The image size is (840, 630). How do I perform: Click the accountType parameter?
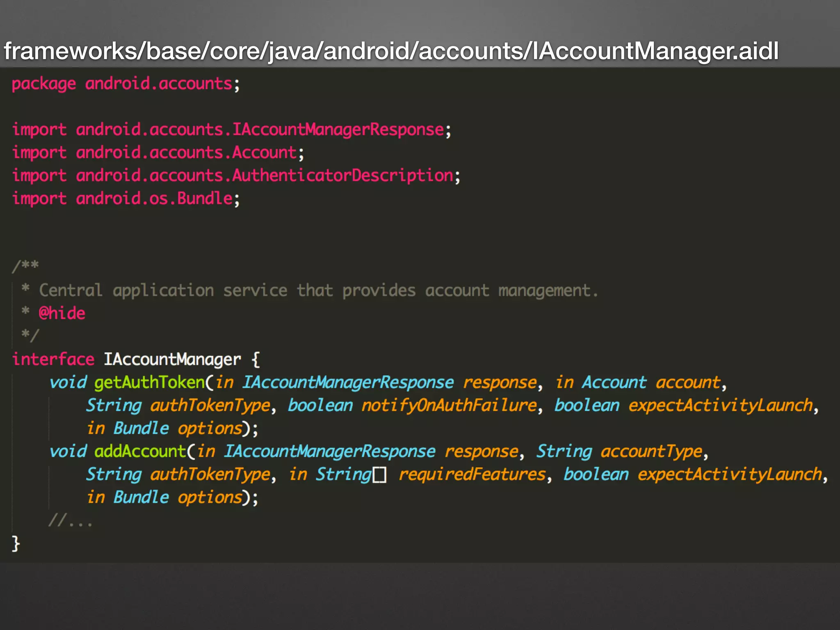652,452
